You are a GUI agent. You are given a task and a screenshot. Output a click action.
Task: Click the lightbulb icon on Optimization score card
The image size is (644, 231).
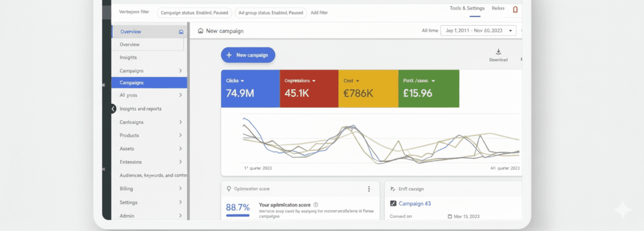(229, 189)
